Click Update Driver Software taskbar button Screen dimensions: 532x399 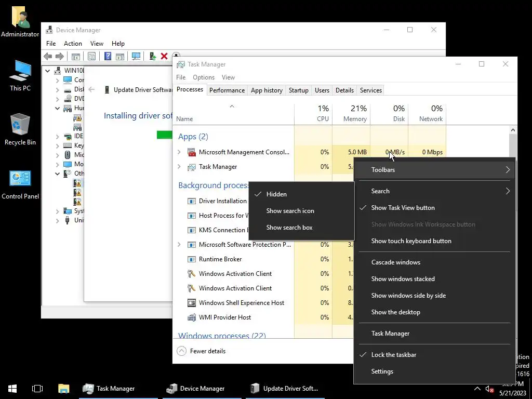click(x=285, y=389)
